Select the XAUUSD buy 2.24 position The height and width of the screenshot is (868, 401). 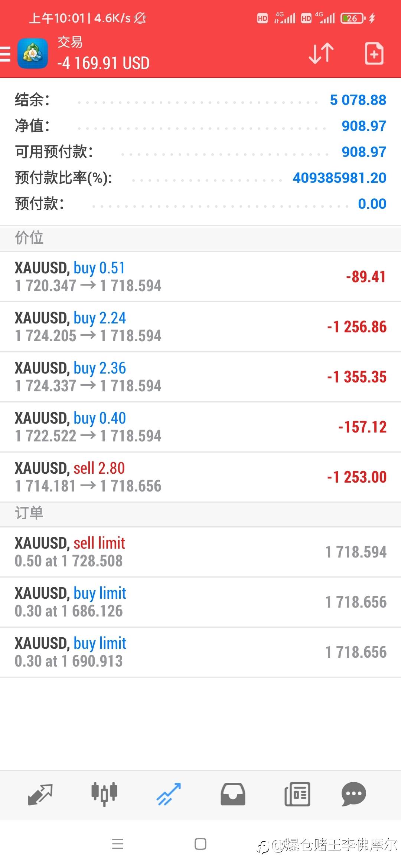pos(200,327)
